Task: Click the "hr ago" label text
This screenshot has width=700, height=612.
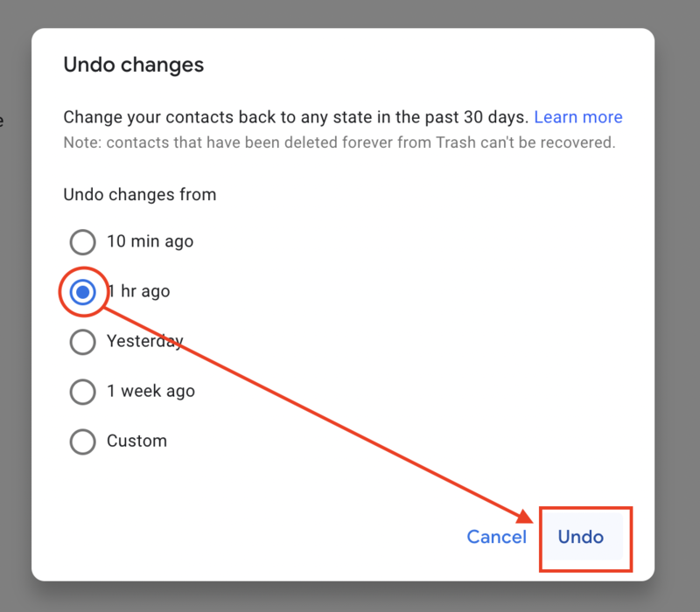Action: [x=144, y=292]
